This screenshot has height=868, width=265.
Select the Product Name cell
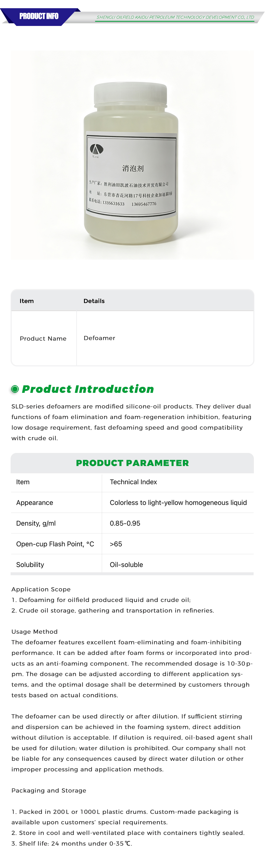(44, 338)
